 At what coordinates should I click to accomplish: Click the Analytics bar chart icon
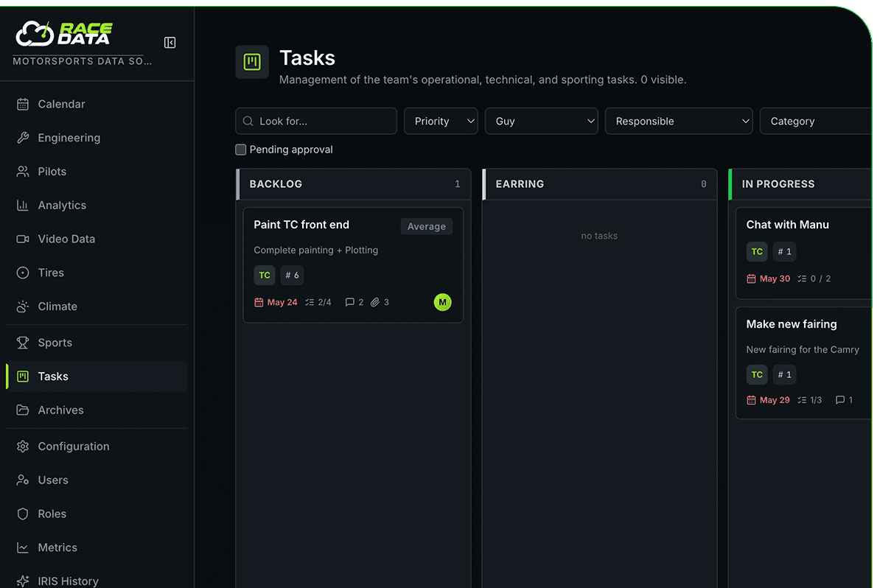pyautogui.click(x=22, y=206)
